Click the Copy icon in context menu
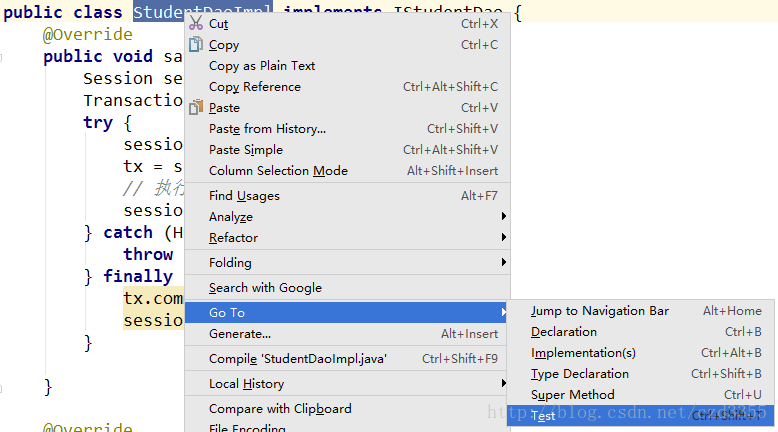Viewport: 778px width, 432px height. [196, 45]
